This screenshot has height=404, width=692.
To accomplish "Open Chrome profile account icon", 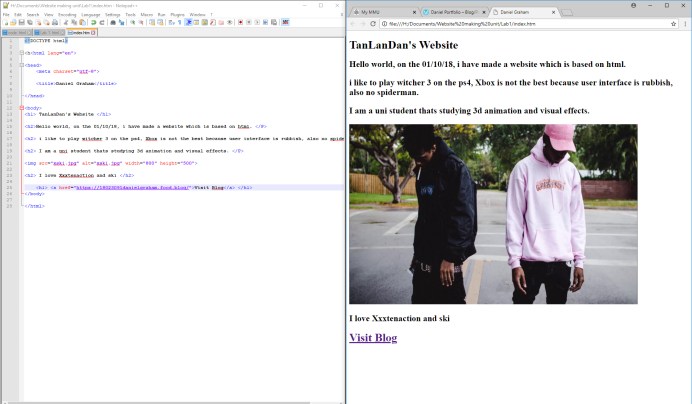I will point(634,5).
